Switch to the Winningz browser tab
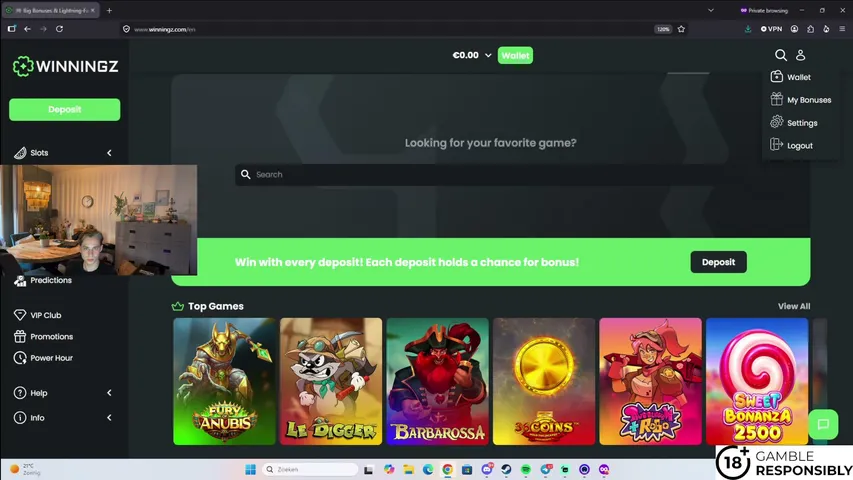The height and width of the screenshot is (480, 853). [50, 10]
